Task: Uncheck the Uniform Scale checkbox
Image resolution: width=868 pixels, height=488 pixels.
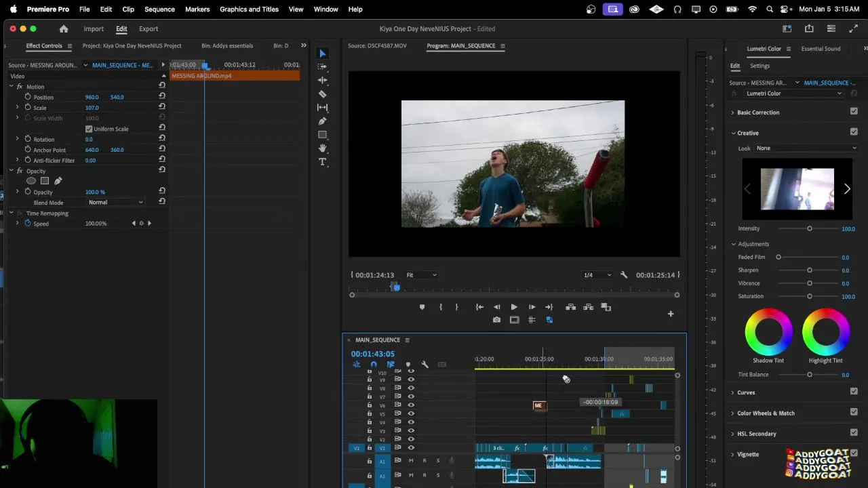Action: pyautogui.click(x=89, y=129)
